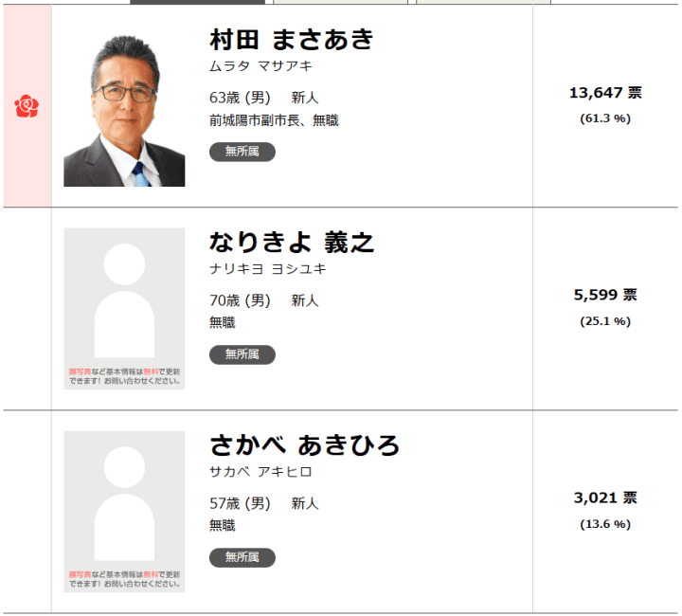This screenshot has width=682, height=616.
Task: Open the なりきよ 義之 candidate name link
Action: click(x=291, y=243)
